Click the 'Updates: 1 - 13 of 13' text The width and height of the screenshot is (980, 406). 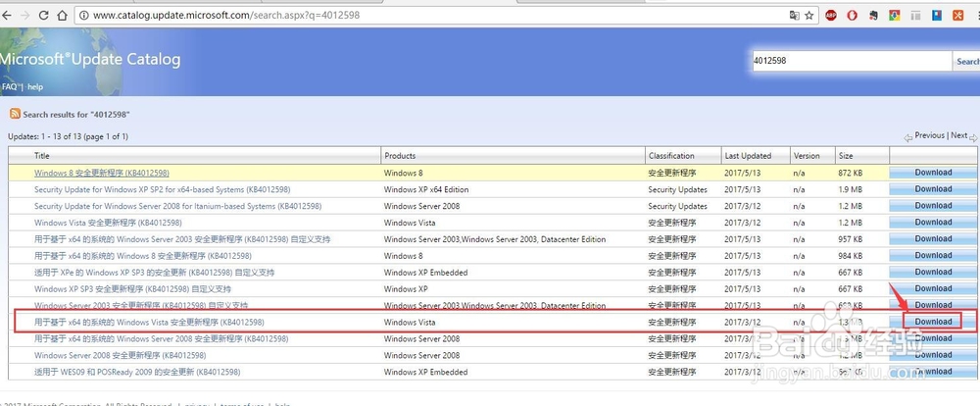[x=68, y=136]
